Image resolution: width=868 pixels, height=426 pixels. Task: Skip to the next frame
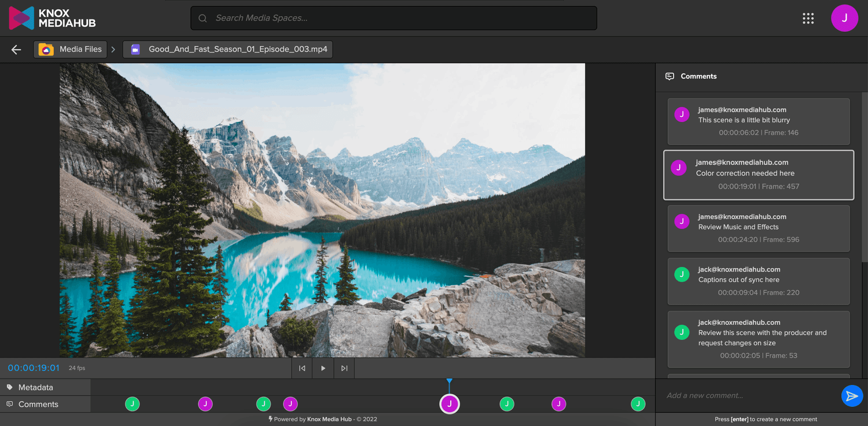[344, 368]
